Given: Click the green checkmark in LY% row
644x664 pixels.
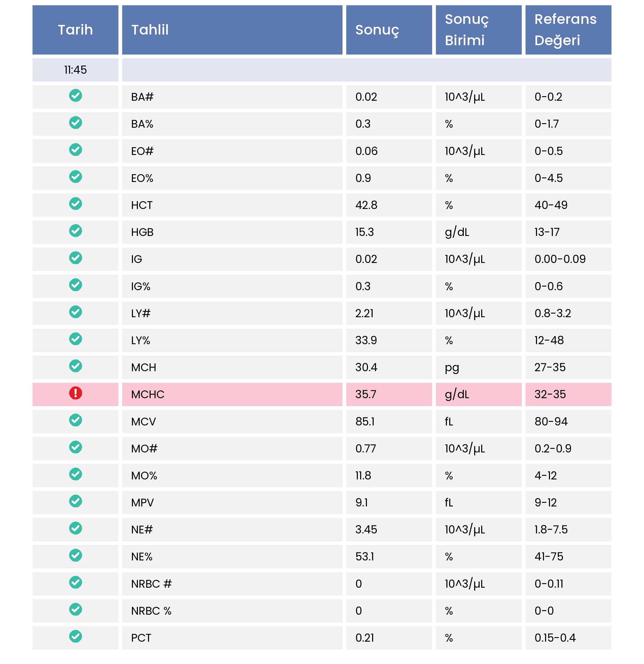Looking at the screenshot, I should (75, 339).
